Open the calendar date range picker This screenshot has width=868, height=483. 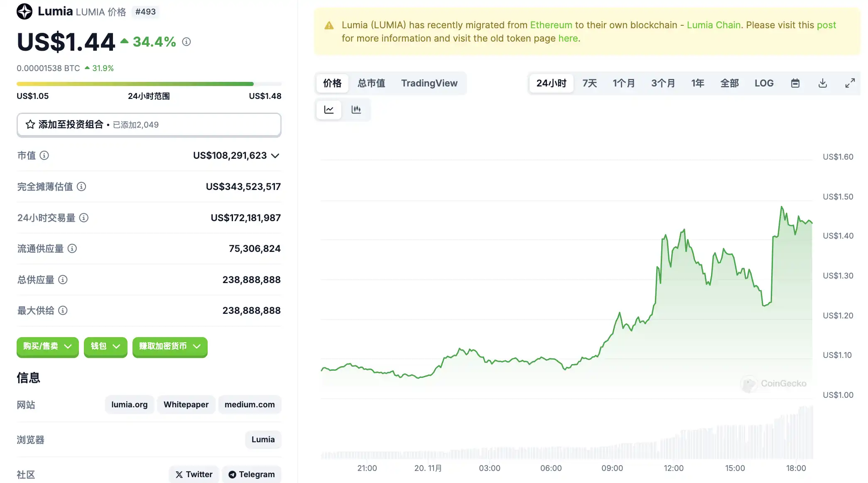[795, 83]
